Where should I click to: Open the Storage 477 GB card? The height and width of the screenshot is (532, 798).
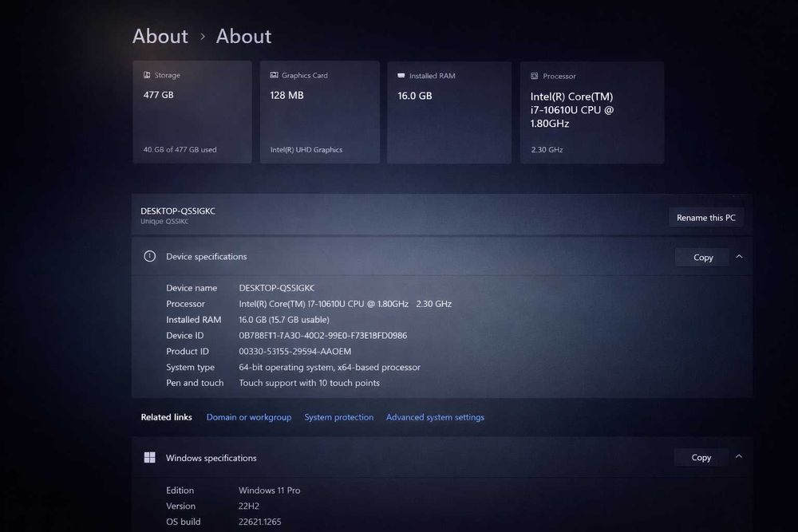pyautogui.click(x=192, y=112)
